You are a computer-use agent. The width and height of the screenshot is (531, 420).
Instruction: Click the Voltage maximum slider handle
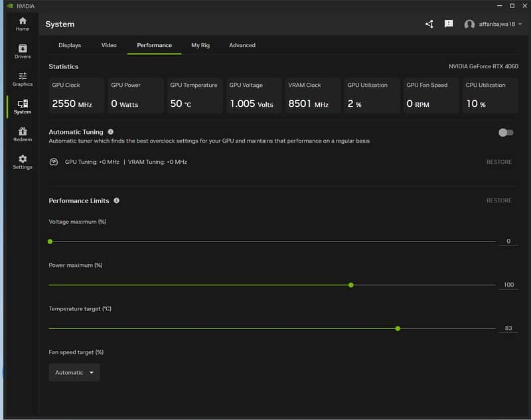(x=50, y=242)
